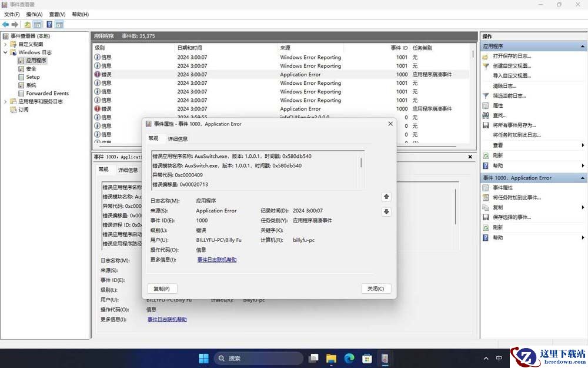The image size is (588, 368).
Task: Click the 复制(P) button in dialog
Action: click(x=162, y=289)
